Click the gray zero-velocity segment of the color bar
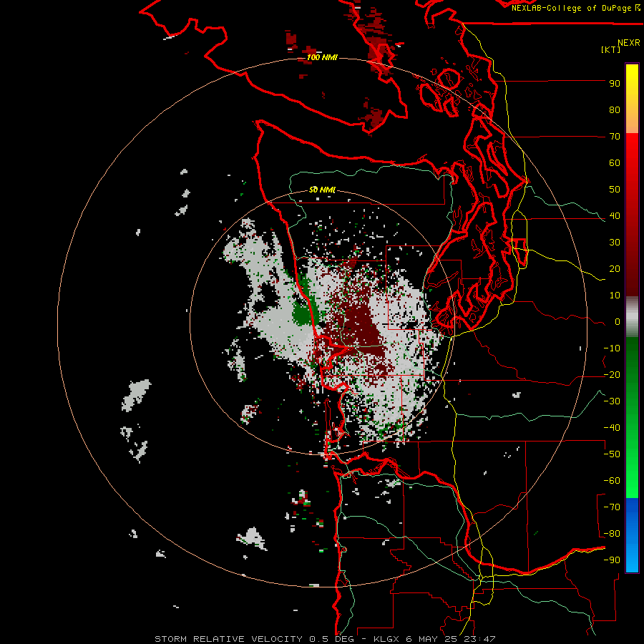Image resolution: width=644 pixels, height=644 pixels. pyautogui.click(x=632, y=317)
